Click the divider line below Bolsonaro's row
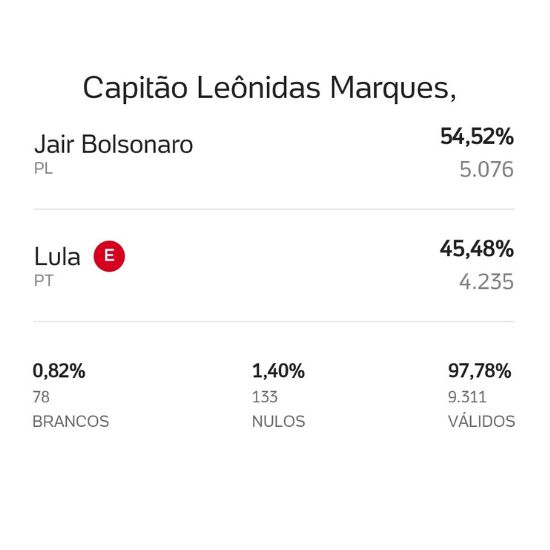This screenshot has width=550, height=550. [x=274, y=209]
